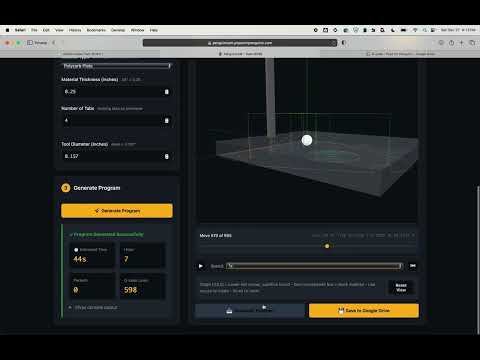480x360 pixels.
Task: Click the Safari address bar
Action: click(x=239, y=43)
